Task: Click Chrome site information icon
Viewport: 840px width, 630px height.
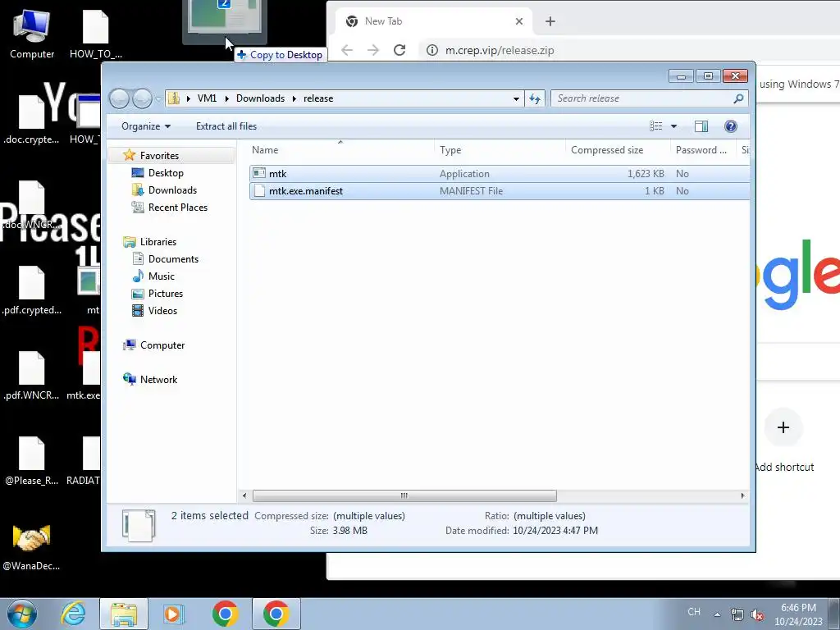Action: 431,50
